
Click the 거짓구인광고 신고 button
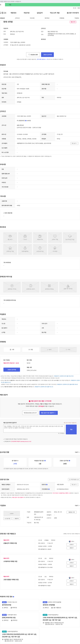point(74,479)
